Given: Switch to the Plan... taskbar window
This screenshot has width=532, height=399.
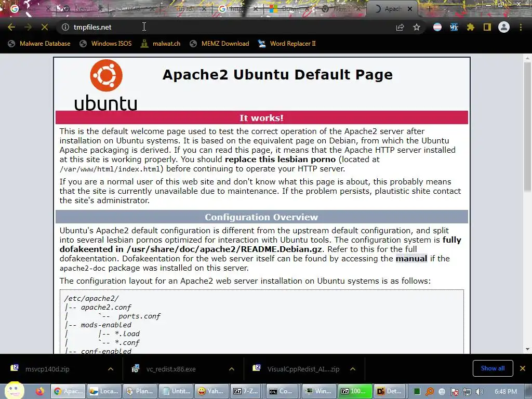Looking at the screenshot, I should pos(140,392).
